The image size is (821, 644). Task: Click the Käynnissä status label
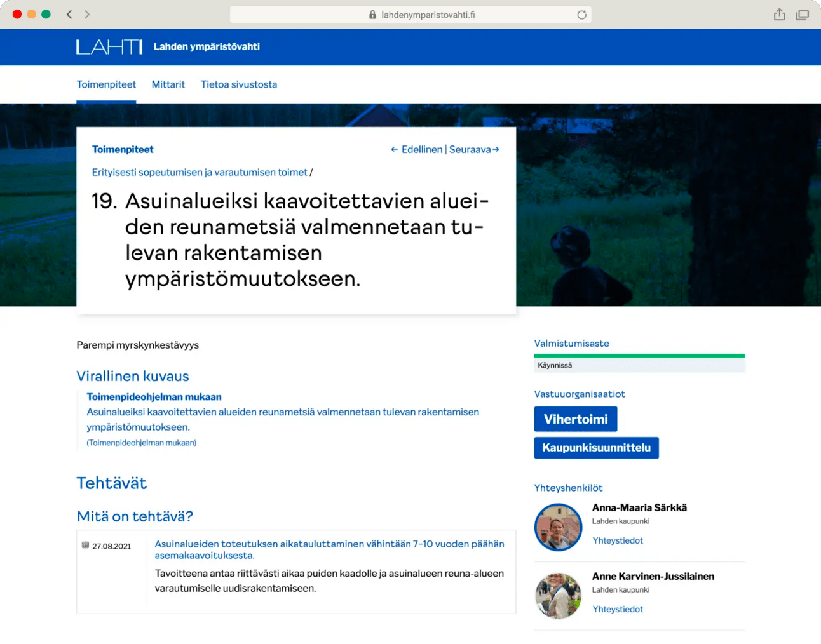tap(555, 365)
